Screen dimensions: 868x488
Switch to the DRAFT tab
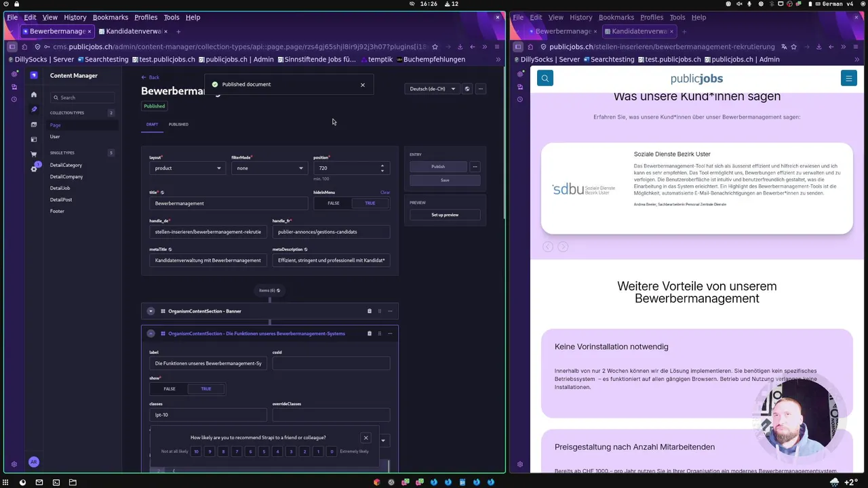(152, 125)
